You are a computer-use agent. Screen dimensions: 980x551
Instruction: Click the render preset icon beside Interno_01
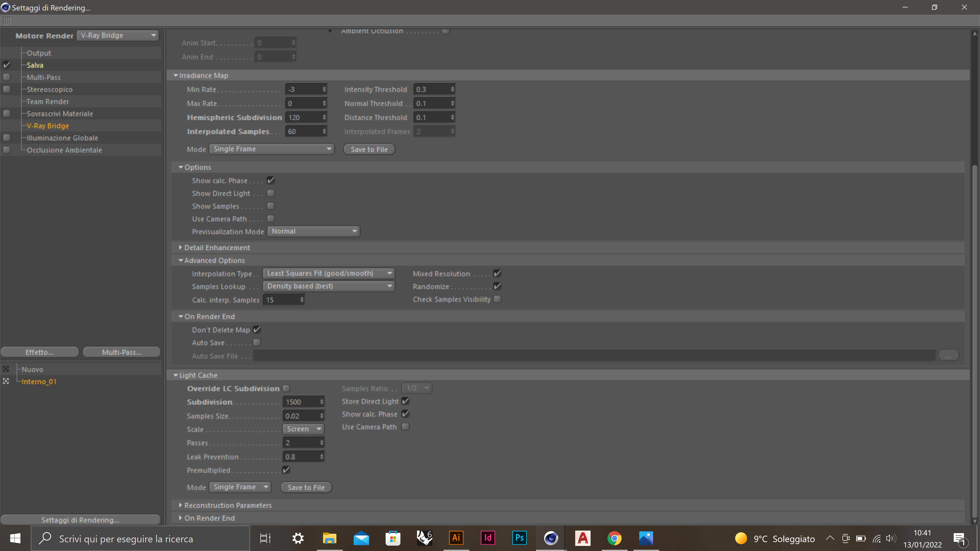pos(6,381)
